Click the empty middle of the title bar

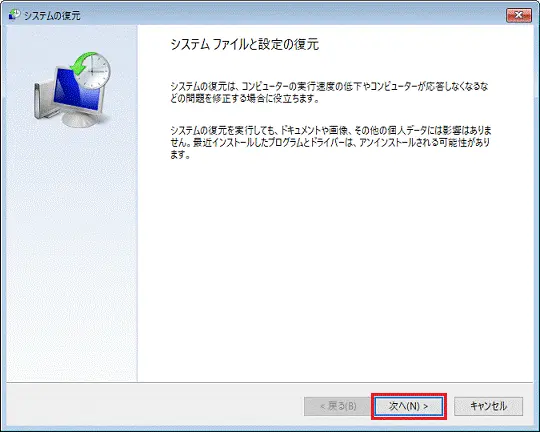(293, 15)
